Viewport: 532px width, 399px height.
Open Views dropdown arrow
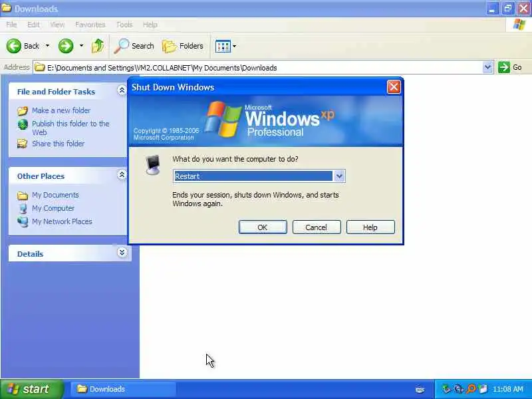[x=235, y=46]
